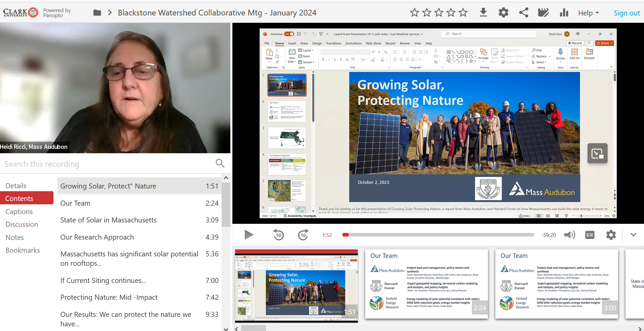Viewport: 644px width, 331px height.
Task: Open the Discussion tab
Action: [22, 224]
